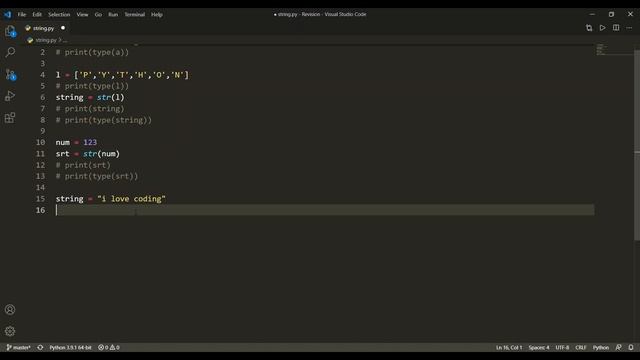Open the Go menu
The image size is (640, 360).
click(98, 14)
